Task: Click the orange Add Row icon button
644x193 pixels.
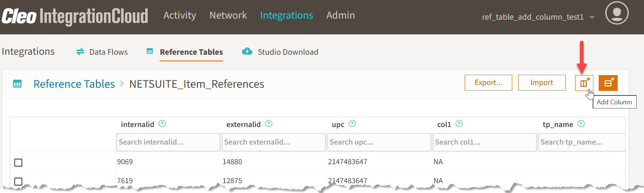Action: (608, 83)
